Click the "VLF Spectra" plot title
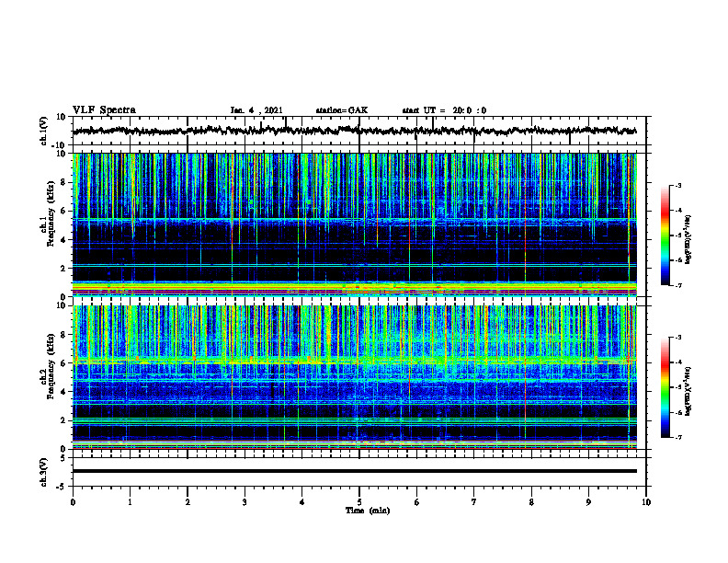Viewport: 728px width, 563px height. [x=104, y=110]
